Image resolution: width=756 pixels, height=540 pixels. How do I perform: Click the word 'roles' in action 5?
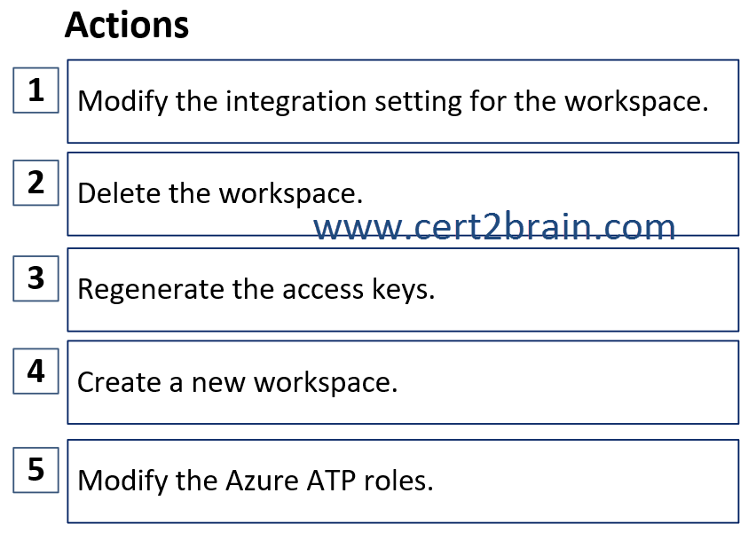pos(398,481)
